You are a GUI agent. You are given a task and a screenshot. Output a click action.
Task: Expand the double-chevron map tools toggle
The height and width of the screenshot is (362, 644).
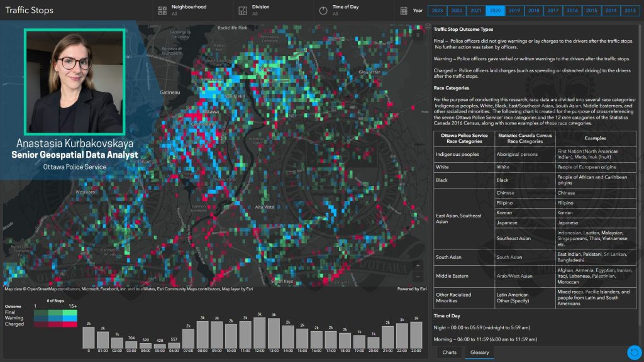418,35
